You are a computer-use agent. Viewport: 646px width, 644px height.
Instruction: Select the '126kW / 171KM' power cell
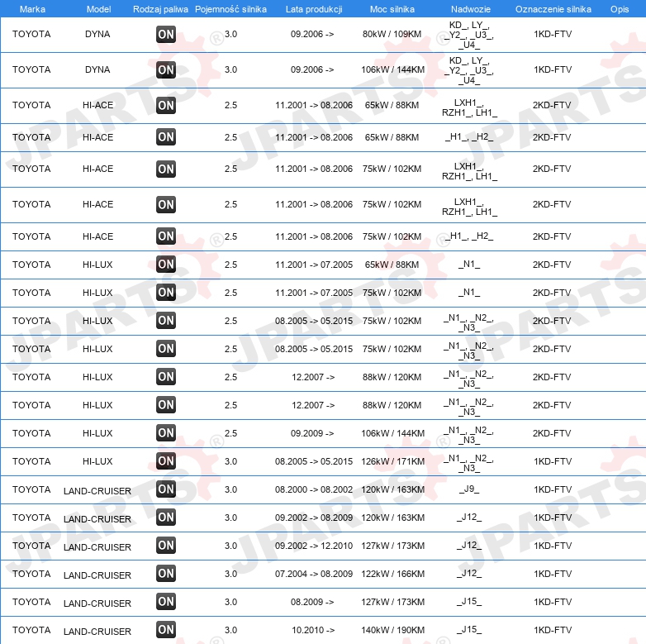[392, 461]
